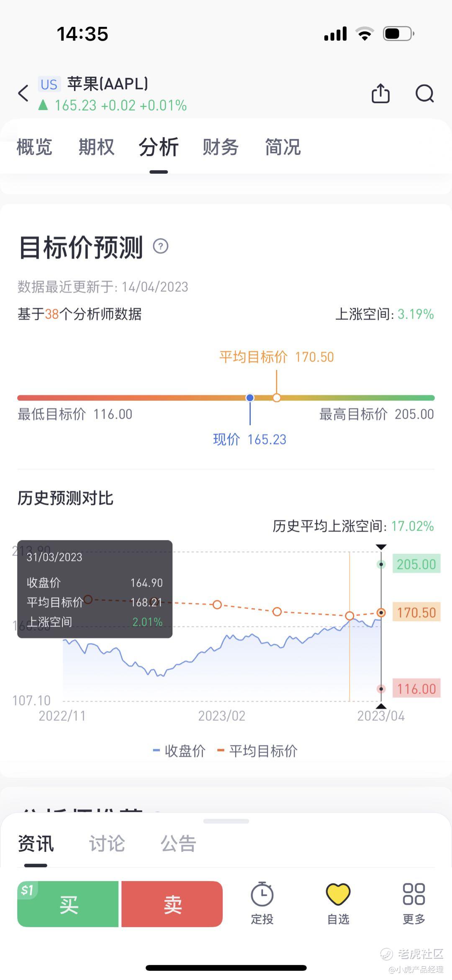Switch to the 讨论 tab in bottom sheet
The image size is (452, 980).
click(x=107, y=843)
